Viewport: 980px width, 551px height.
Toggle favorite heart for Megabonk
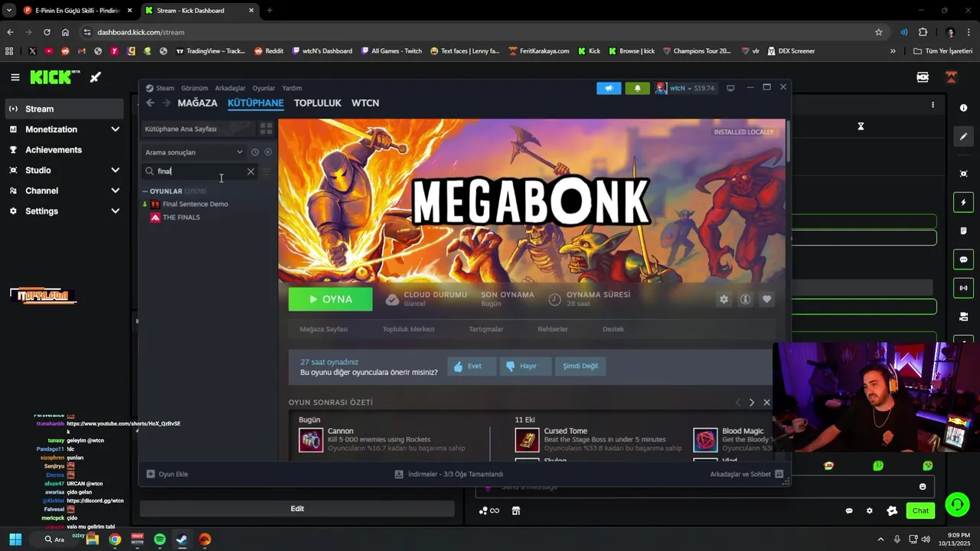[x=766, y=299]
